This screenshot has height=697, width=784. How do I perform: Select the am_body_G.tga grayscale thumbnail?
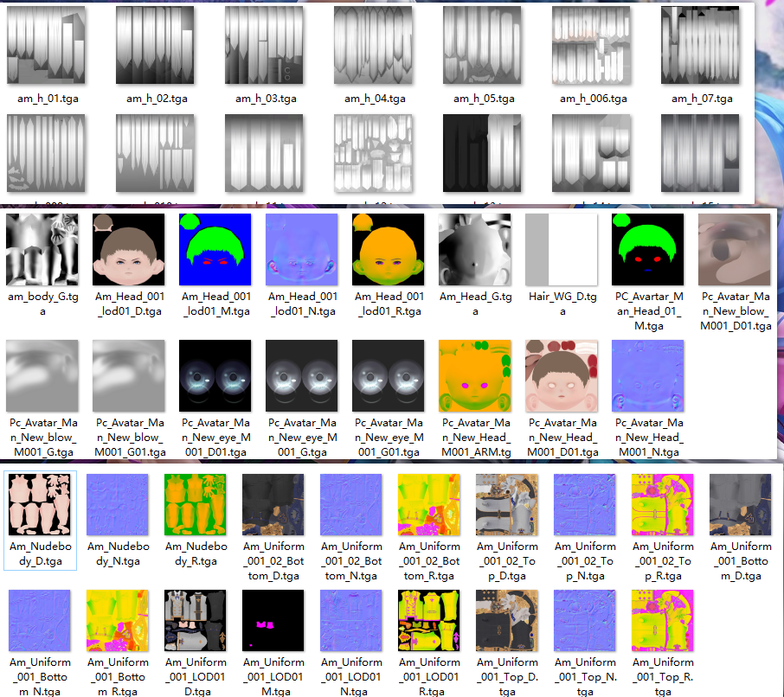[42, 249]
